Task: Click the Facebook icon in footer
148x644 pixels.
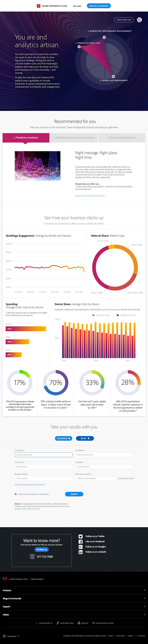Action: click(x=81, y=541)
